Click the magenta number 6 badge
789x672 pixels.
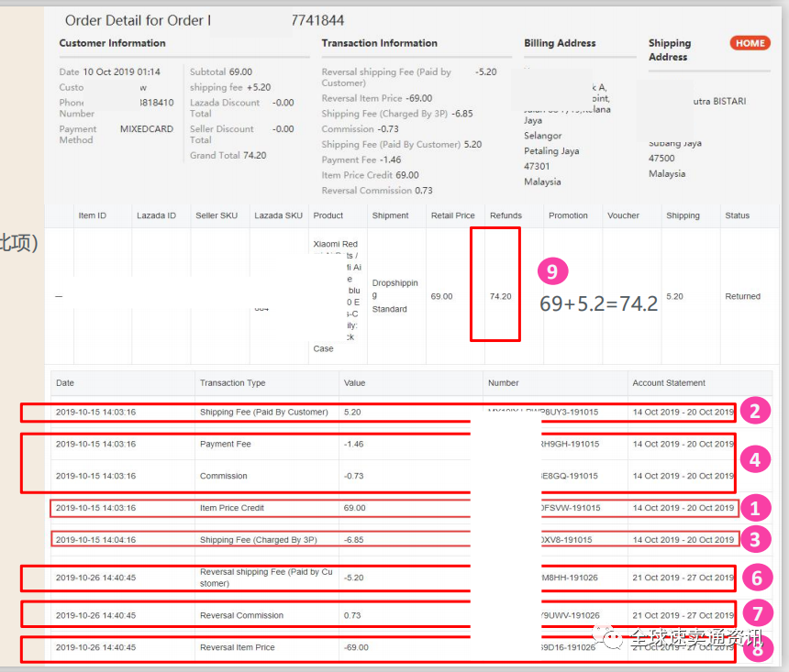tap(754, 578)
